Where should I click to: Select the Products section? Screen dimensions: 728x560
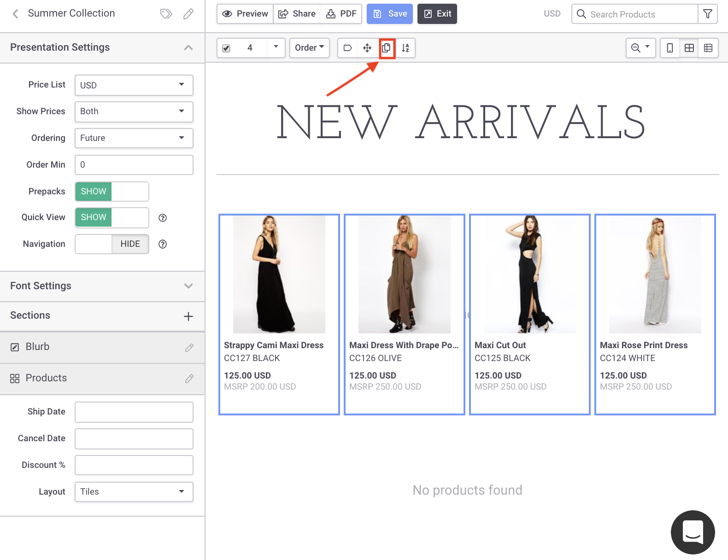tap(102, 379)
